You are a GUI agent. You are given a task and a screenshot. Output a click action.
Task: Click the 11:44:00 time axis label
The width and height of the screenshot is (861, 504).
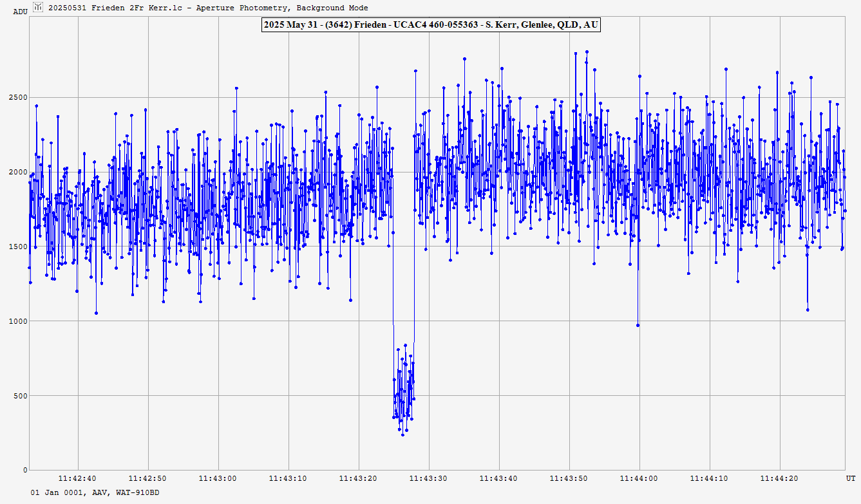639,479
